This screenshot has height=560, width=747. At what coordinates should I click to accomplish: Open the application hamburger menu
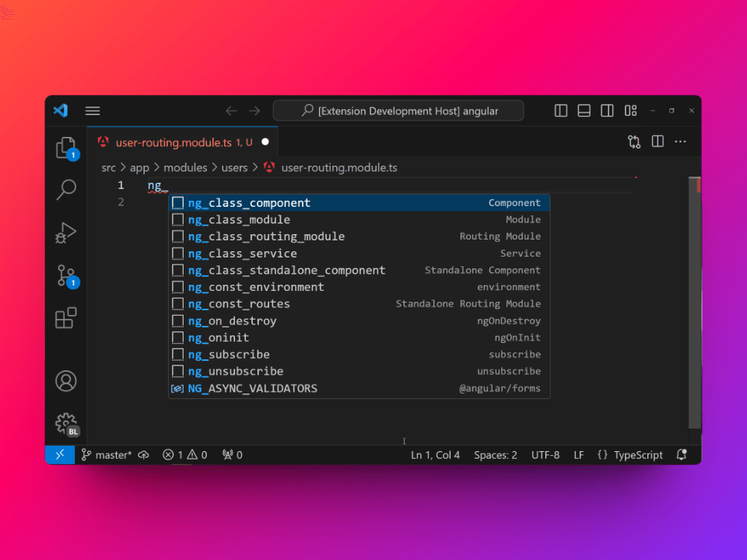tap(92, 110)
